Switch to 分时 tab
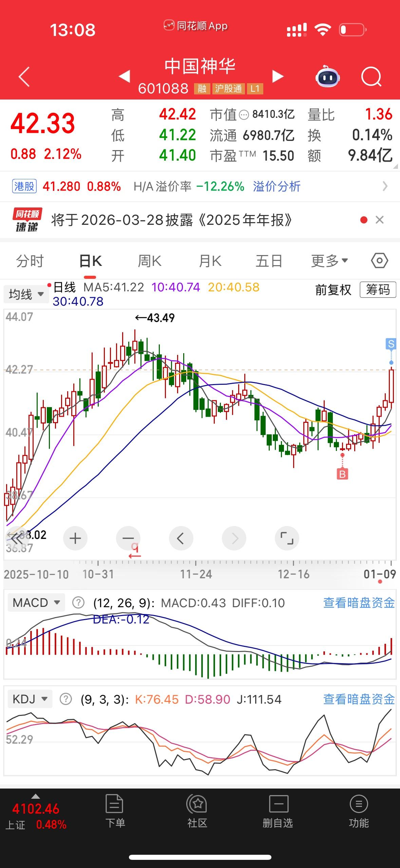 click(x=30, y=261)
